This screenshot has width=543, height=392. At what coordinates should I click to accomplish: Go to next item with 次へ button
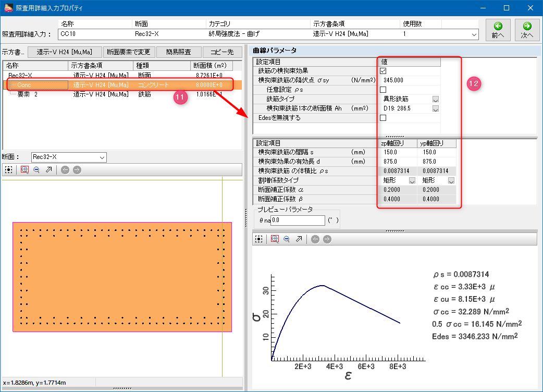(x=527, y=30)
